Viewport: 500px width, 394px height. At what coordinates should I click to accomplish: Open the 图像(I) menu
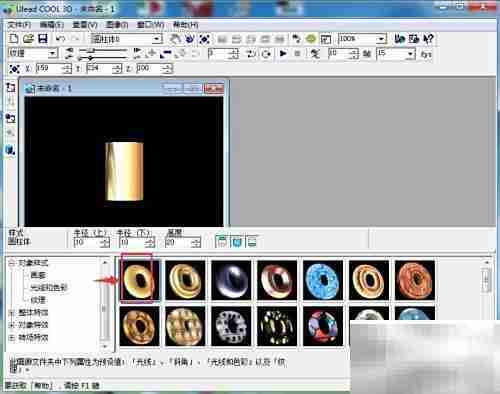tap(117, 25)
